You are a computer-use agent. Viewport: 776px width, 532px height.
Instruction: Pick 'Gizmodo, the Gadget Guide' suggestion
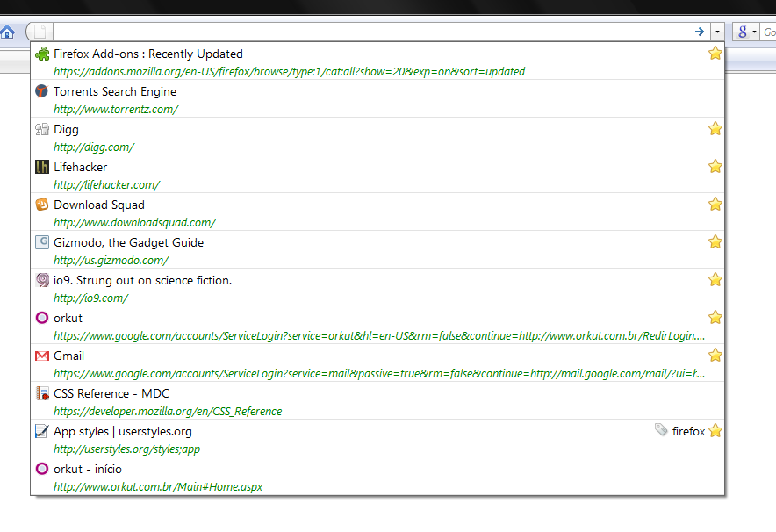pyautogui.click(x=129, y=242)
